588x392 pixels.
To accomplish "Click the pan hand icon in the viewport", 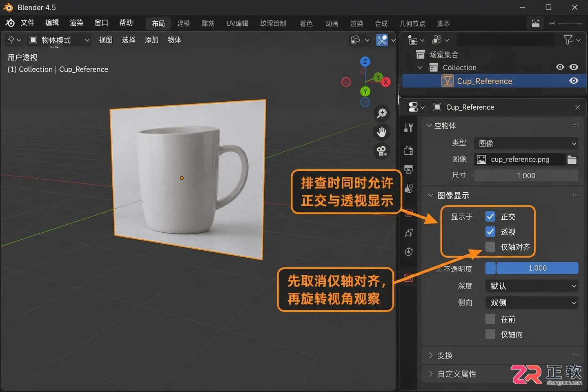I will [x=382, y=132].
